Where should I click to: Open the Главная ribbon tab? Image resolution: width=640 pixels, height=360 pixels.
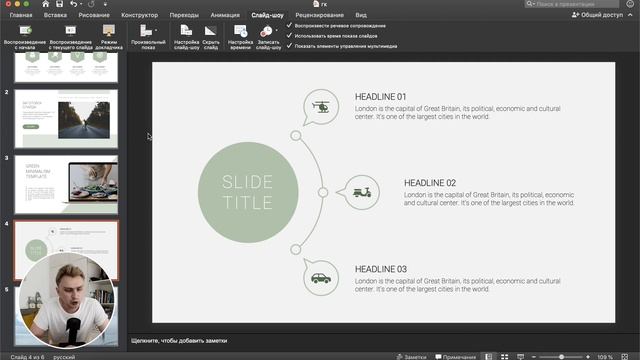[21, 15]
